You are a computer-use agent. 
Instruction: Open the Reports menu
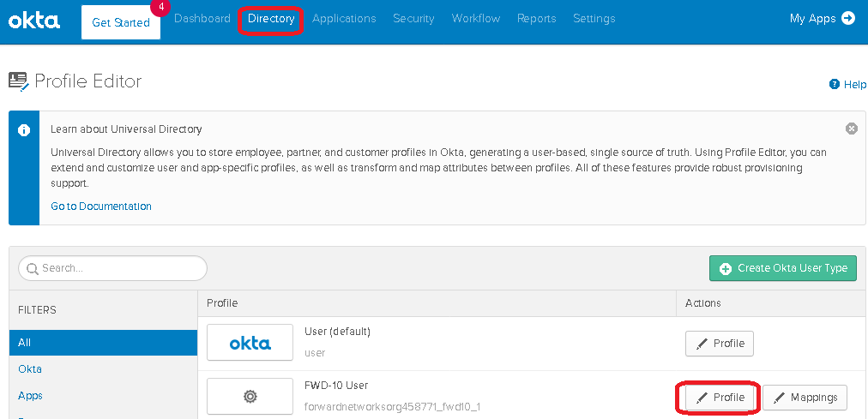(536, 18)
